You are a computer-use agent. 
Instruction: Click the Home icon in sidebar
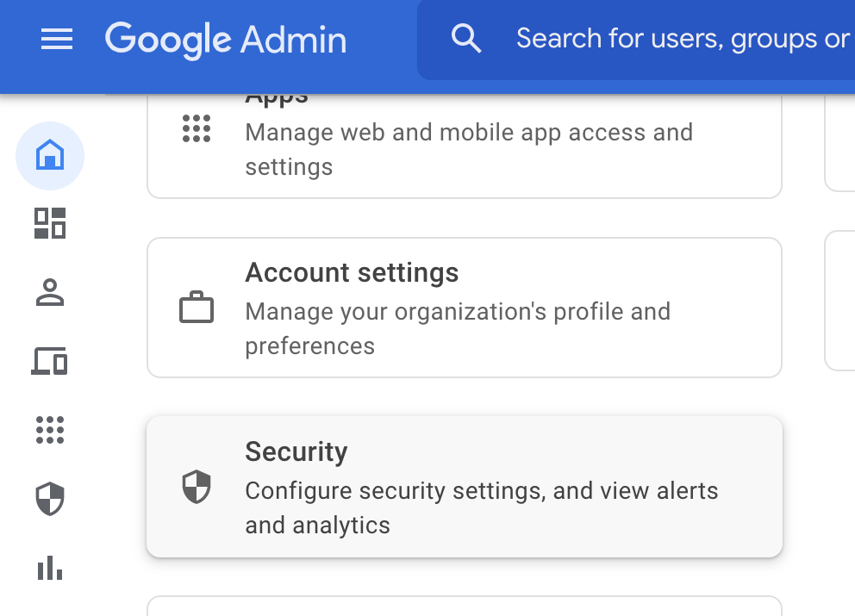tap(50, 156)
